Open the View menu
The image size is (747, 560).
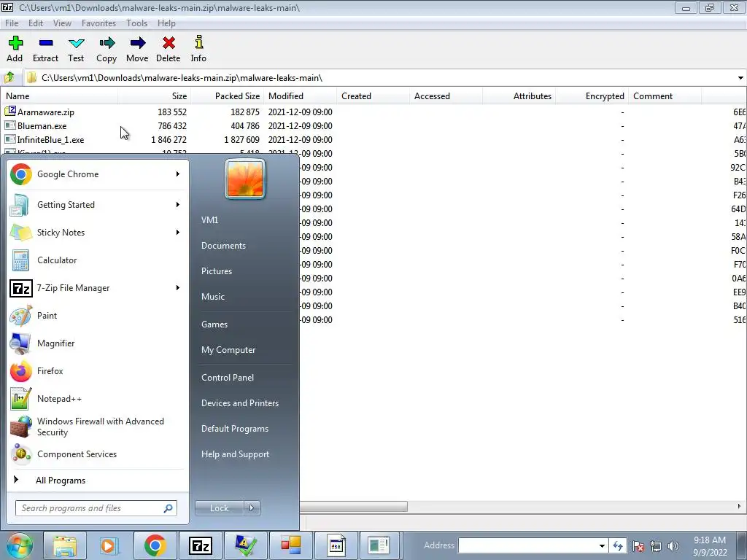(62, 23)
